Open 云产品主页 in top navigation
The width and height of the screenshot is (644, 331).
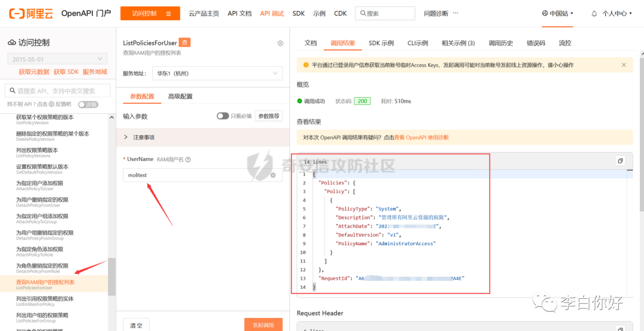(x=204, y=13)
